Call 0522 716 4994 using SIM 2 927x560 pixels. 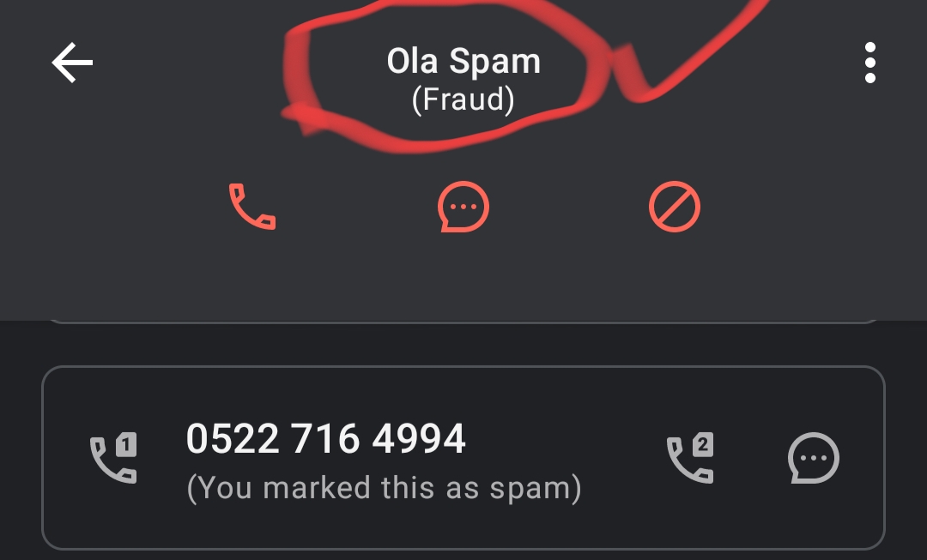(x=690, y=458)
